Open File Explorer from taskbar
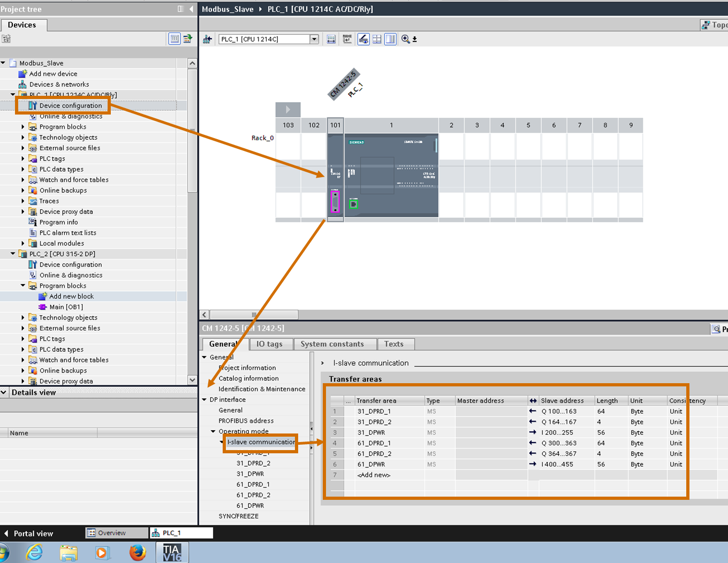The height and width of the screenshot is (563, 728). tap(69, 552)
